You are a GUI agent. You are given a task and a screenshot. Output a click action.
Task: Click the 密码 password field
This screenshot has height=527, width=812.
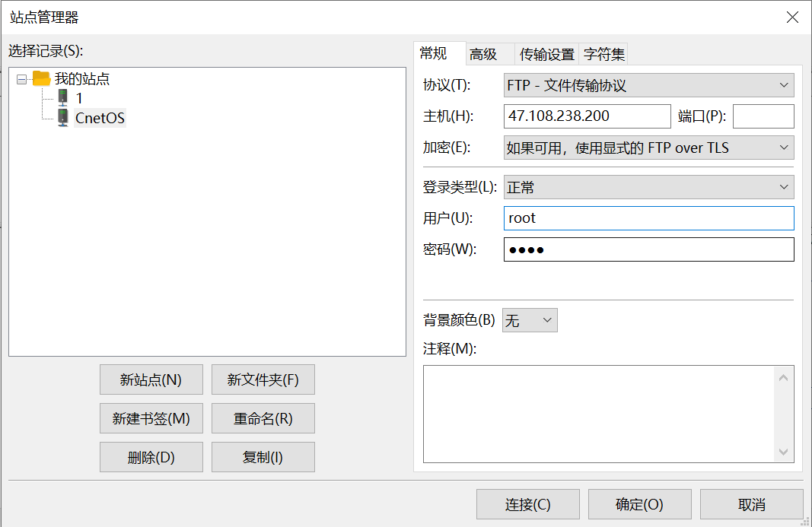(649, 249)
